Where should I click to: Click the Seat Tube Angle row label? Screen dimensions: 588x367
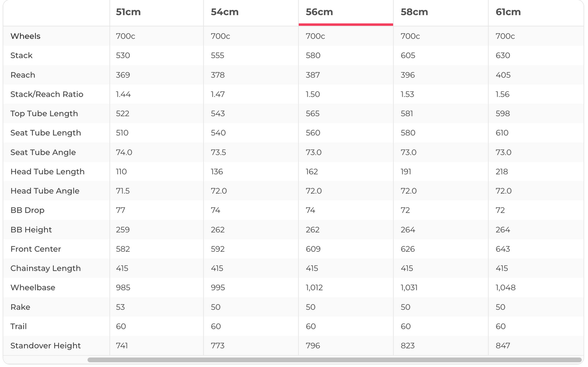43,153
